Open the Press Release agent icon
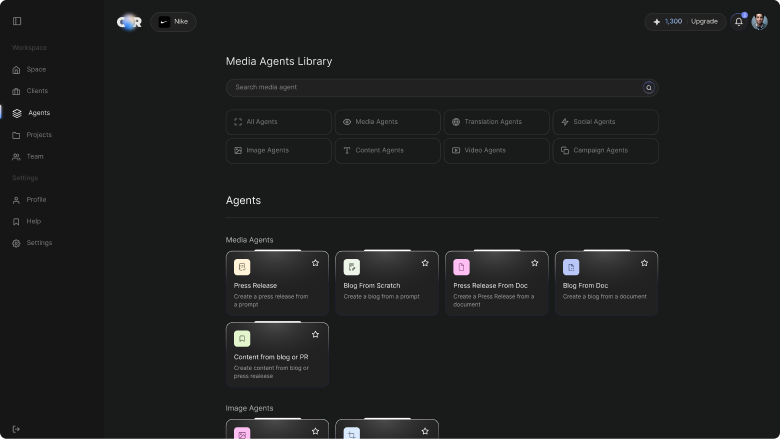Screen dimensions: 780x439 point(242,267)
